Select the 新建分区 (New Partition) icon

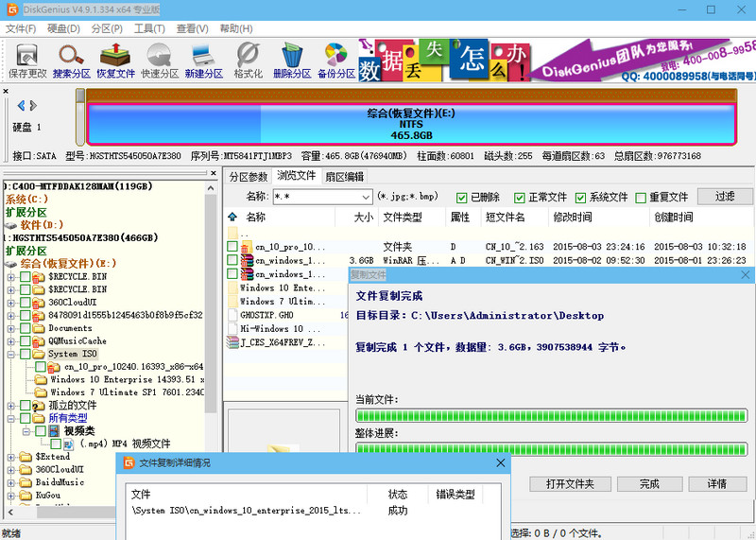[x=203, y=60]
